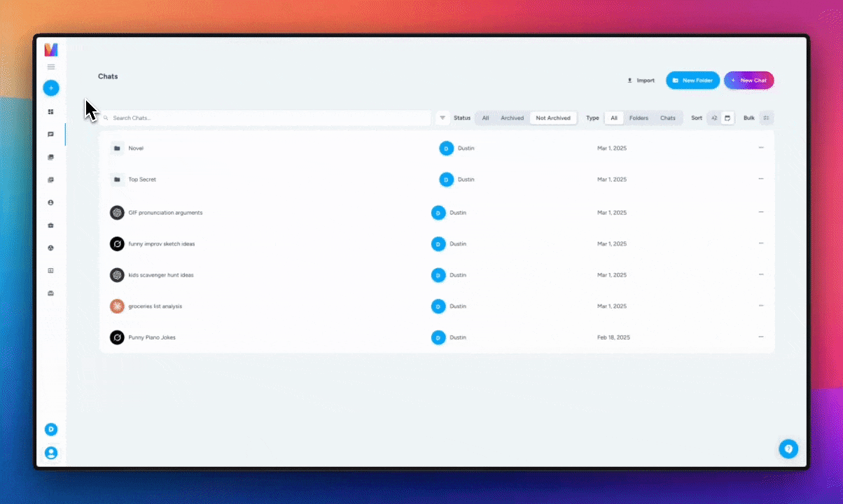
Task: Open the user account icon at sidebar bottom
Action: click(x=51, y=453)
